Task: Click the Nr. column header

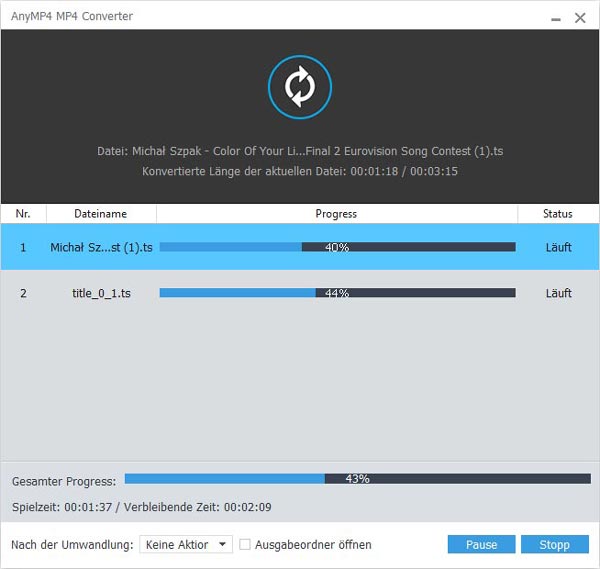Action: point(23,214)
